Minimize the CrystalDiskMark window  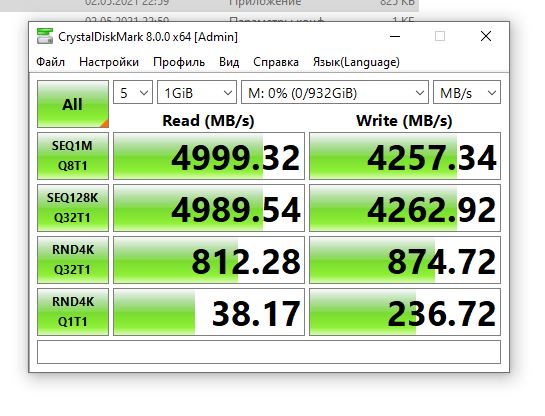395,36
